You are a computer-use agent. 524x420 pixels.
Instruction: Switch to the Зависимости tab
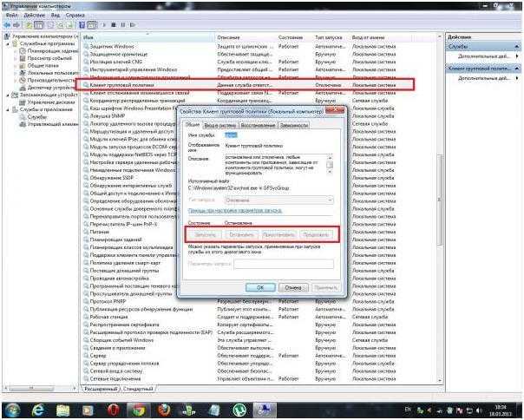pos(294,126)
